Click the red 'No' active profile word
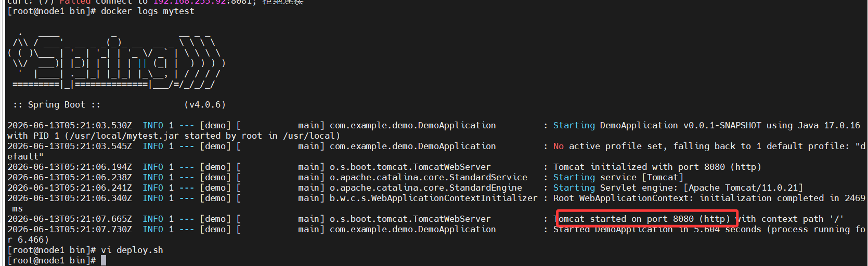 pyautogui.click(x=559, y=146)
